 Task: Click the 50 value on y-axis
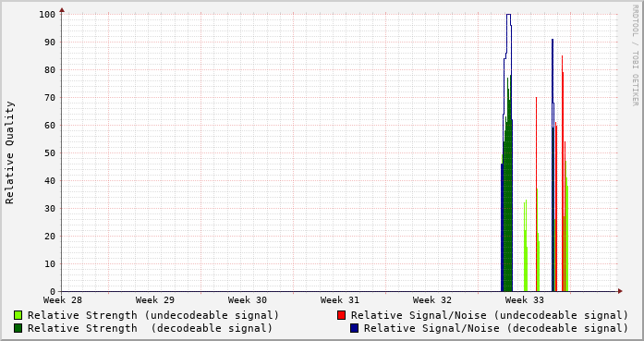[x=50, y=152]
